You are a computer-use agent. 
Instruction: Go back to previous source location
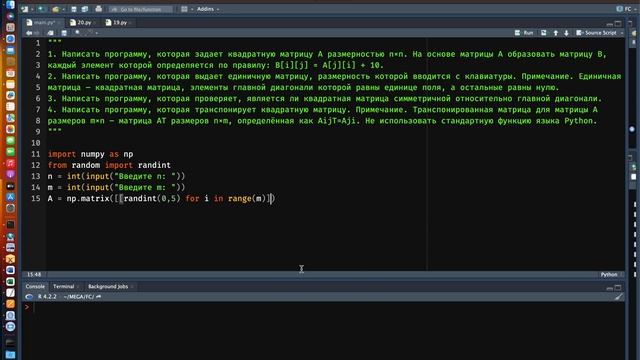[29, 33]
